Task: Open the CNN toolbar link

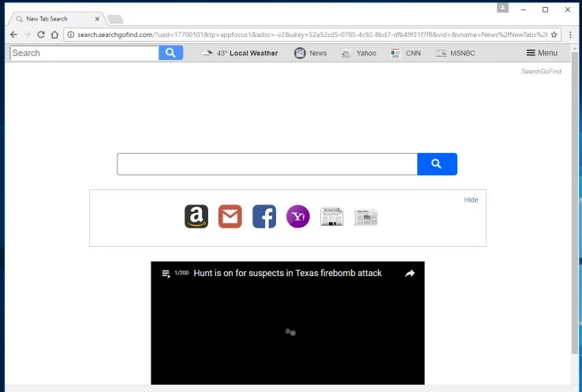Action: 405,54
